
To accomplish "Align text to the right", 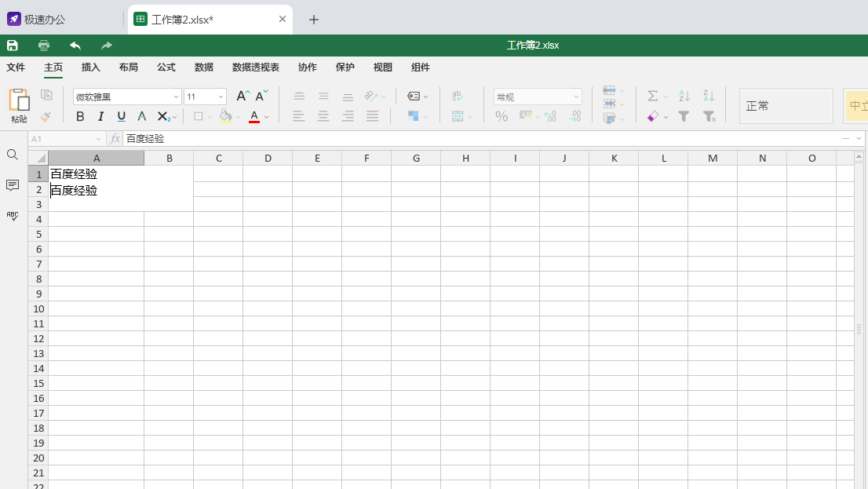I will coord(348,116).
